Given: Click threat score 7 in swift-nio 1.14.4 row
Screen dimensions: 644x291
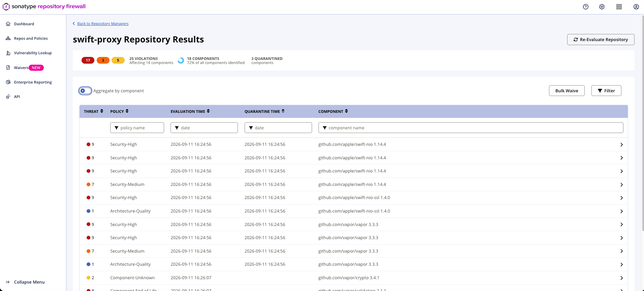Looking at the screenshot, I should click(90, 185).
